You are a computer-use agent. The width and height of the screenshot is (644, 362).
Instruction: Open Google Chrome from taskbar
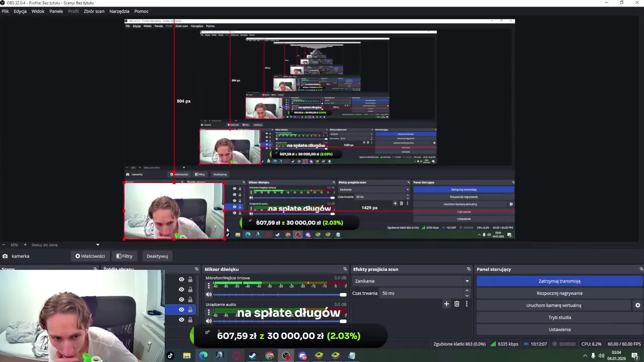(x=270, y=355)
